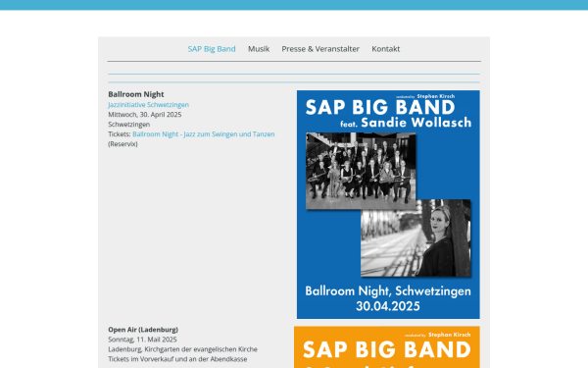Follow the Jazzinitiative Schwetzingen link
This screenshot has width=588, height=368.
[149, 105]
